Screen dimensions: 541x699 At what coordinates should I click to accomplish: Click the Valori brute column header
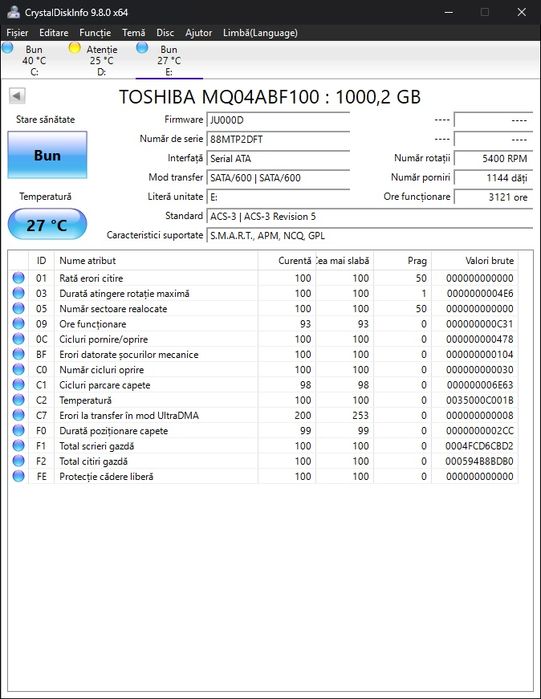pyautogui.click(x=475, y=261)
